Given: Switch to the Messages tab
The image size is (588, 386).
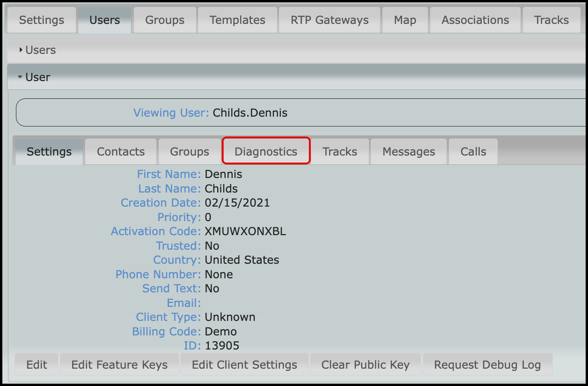Looking at the screenshot, I should click(408, 151).
